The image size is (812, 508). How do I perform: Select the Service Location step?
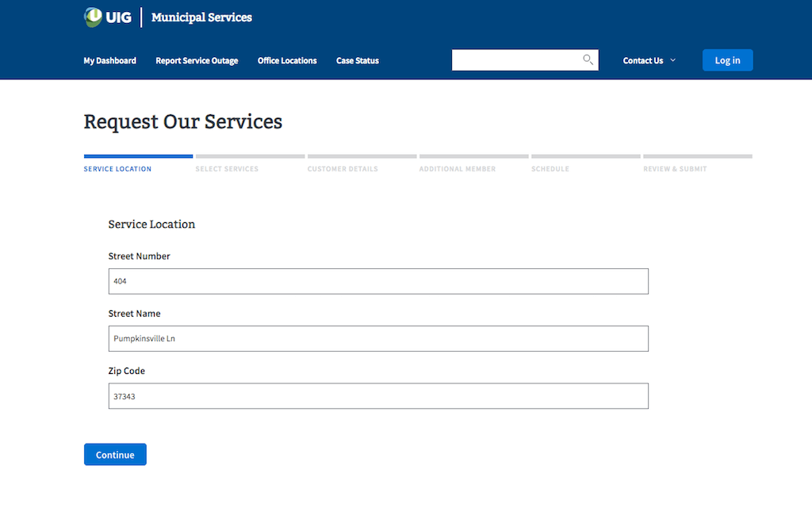click(x=117, y=168)
